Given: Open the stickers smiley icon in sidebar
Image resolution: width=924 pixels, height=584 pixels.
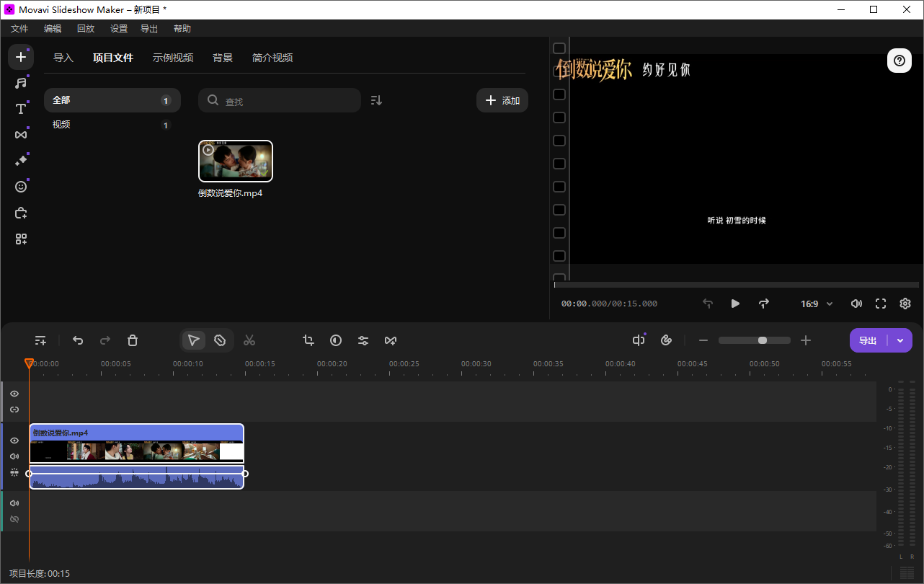Looking at the screenshot, I should (21, 187).
